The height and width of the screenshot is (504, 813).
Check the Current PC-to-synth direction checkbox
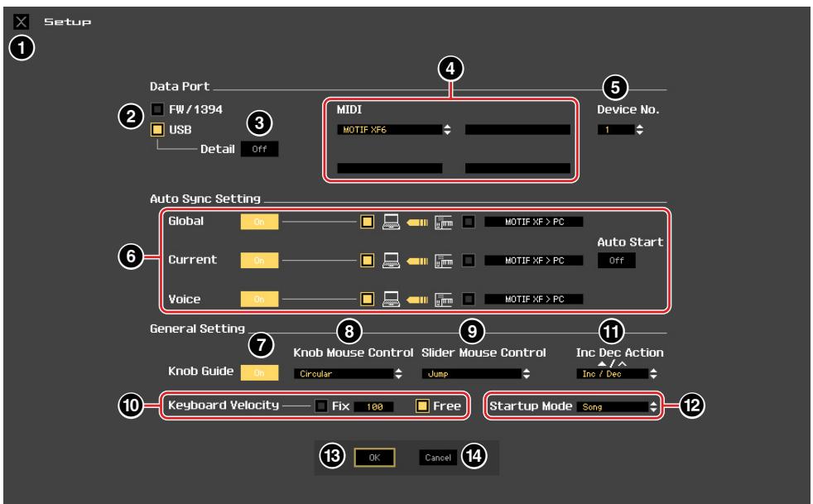(x=367, y=261)
